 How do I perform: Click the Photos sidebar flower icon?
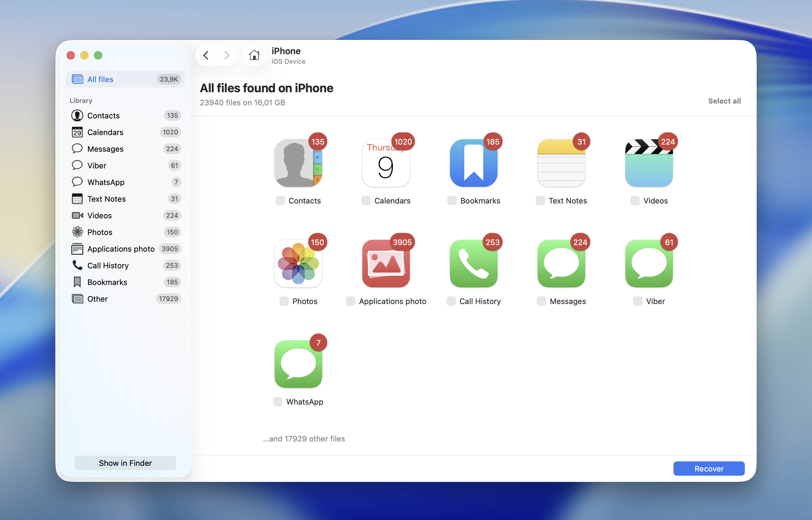pos(77,232)
